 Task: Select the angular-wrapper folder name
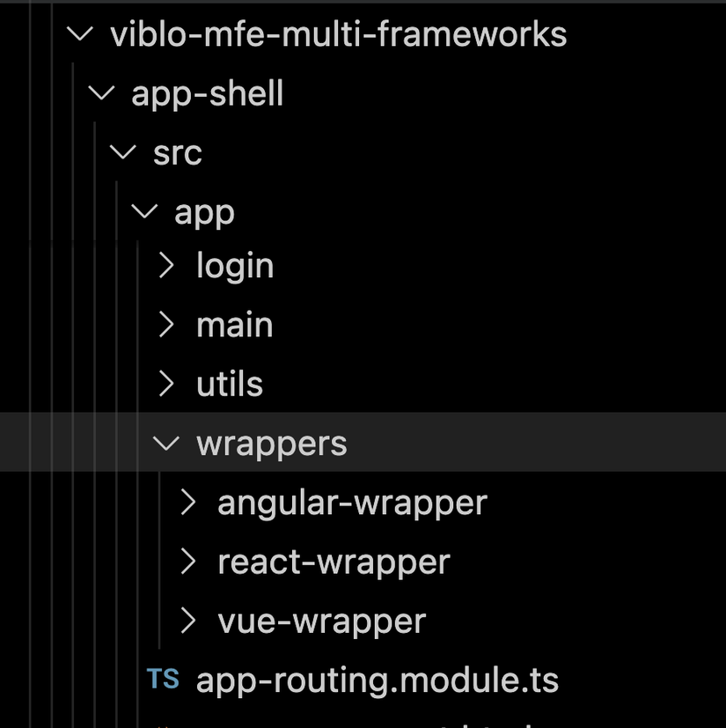click(x=352, y=502)
